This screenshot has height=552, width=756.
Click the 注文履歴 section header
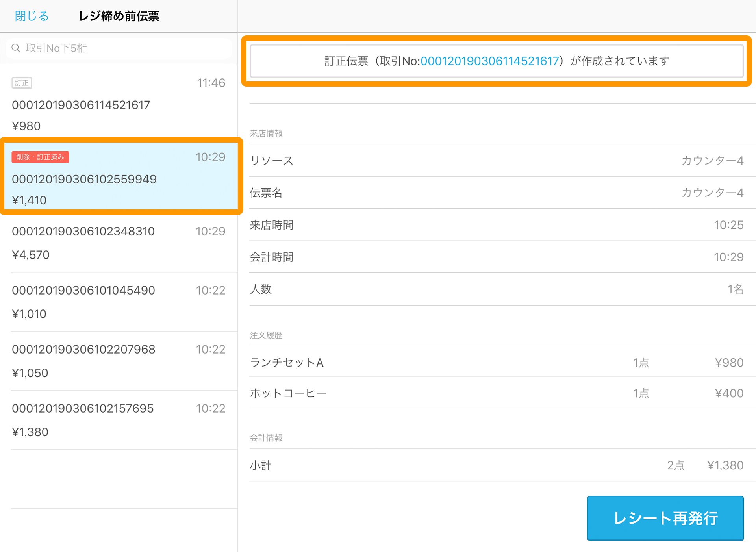tap(266, 335)
